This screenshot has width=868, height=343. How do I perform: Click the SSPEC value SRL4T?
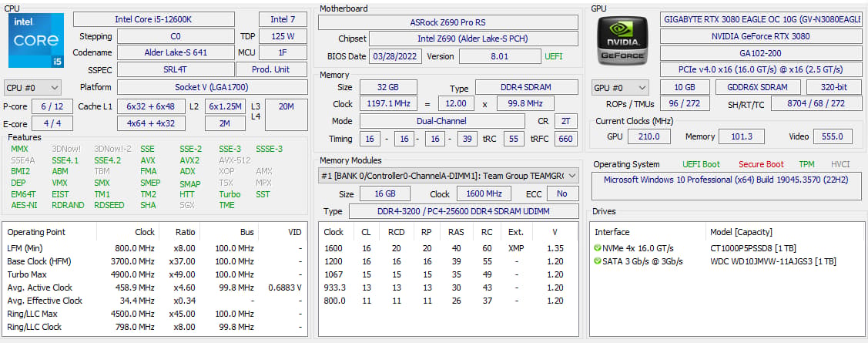click(x=176, y=69)
